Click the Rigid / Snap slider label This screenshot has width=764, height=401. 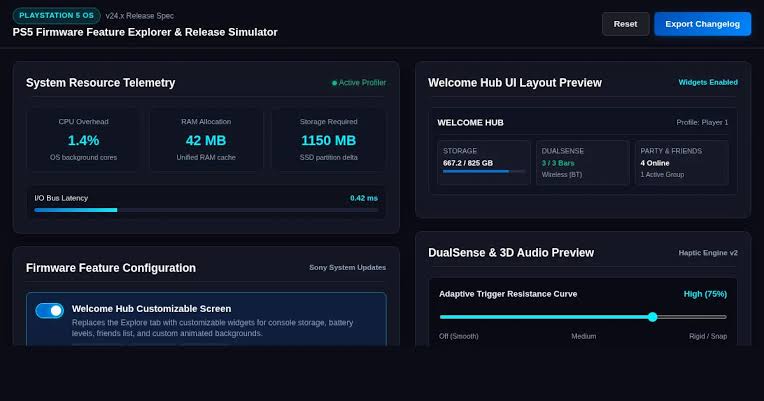tap(708, 336)
